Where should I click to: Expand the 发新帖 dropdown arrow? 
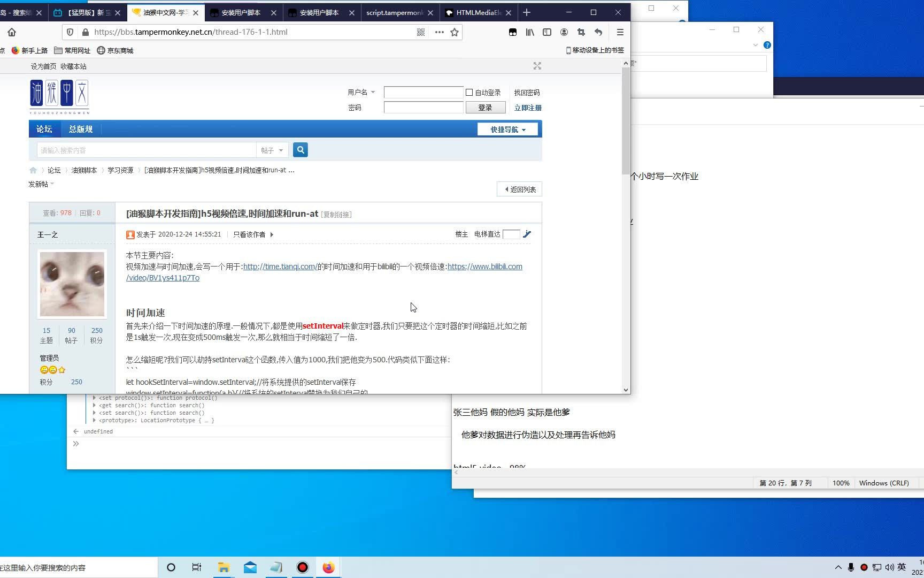tap(52, 184)
